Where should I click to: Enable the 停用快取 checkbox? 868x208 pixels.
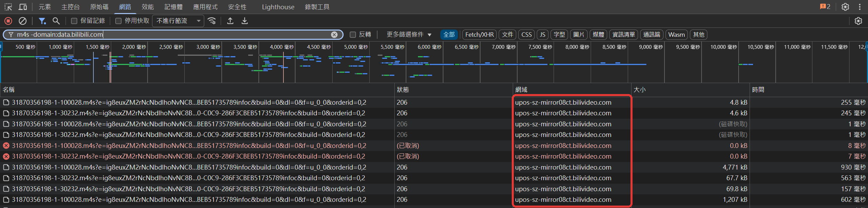point(118,21)
